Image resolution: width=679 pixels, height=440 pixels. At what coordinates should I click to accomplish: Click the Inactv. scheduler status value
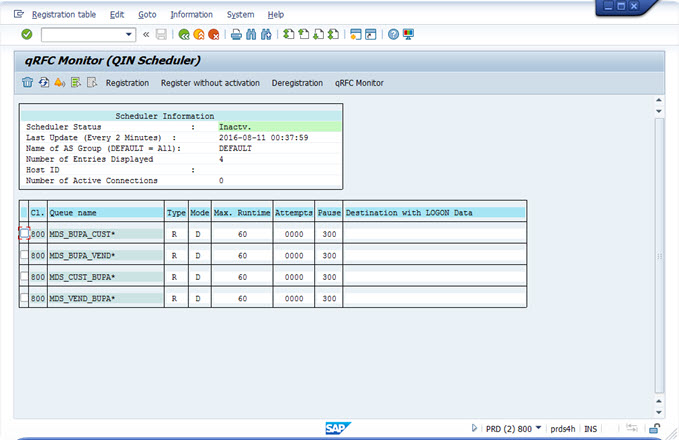click(x=279, y=127)
